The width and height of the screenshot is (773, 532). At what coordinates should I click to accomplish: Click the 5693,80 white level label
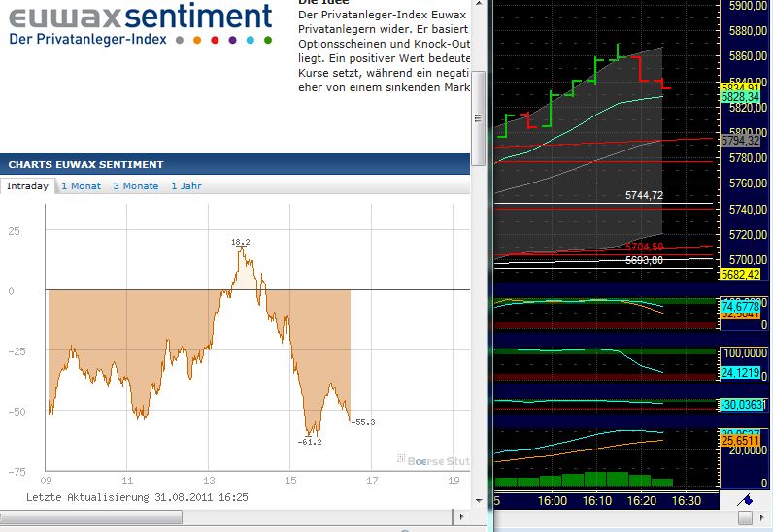[x=645, y=260]
